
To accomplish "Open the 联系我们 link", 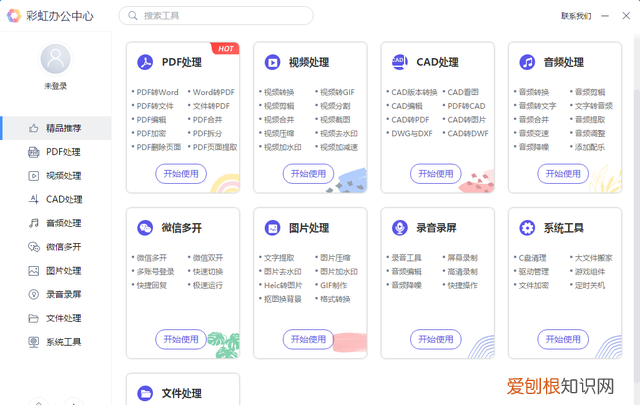I will click(576, 16).
